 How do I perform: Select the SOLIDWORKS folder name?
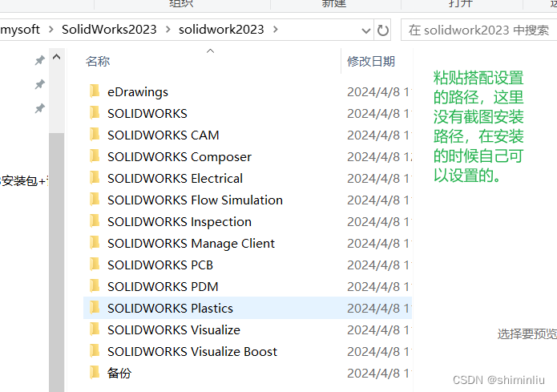point(147,113)
